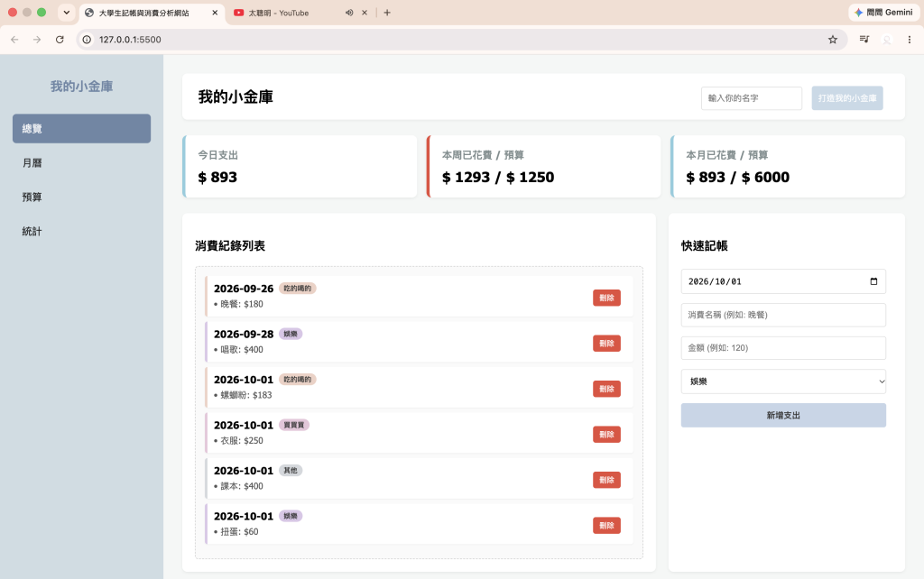Click the 其他 tag on 課本 record
This screenshot has height=579, width=924.
click(291, 471)
